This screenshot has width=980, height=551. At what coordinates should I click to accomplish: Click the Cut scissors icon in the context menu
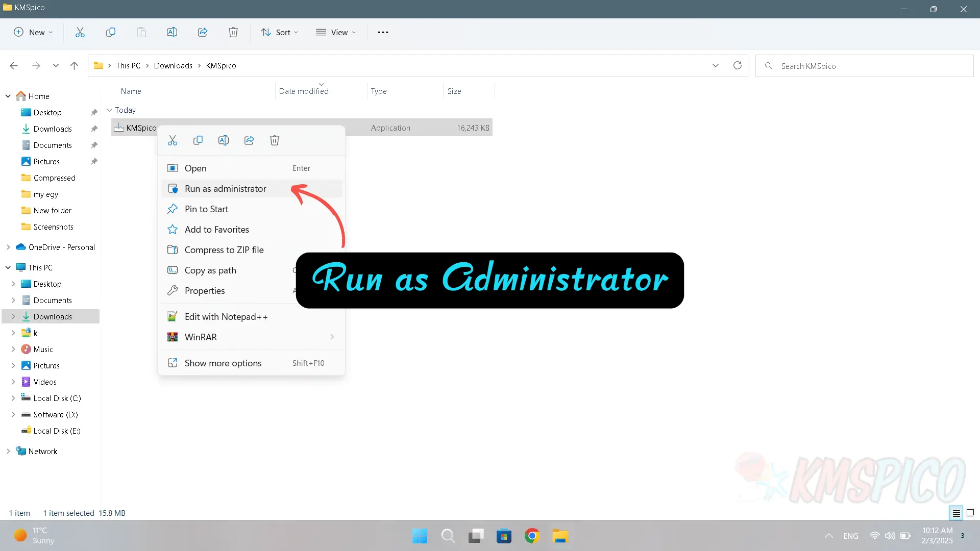(173, 140)
